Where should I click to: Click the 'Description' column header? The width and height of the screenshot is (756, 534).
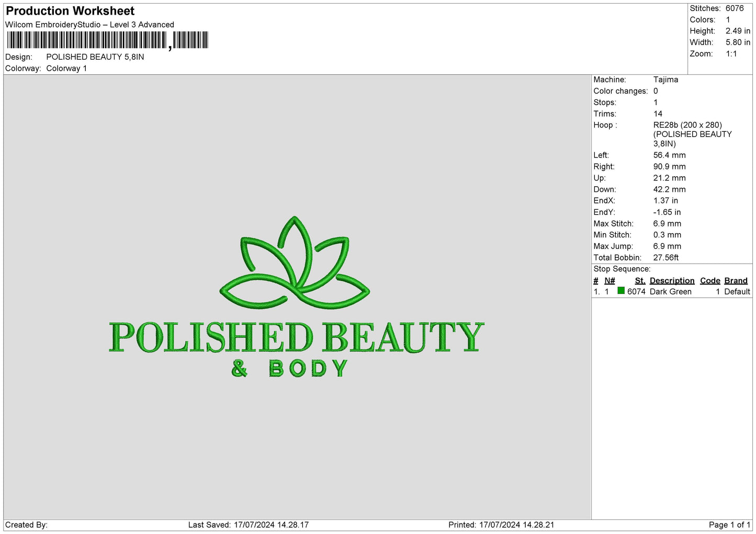click(672, 281)
